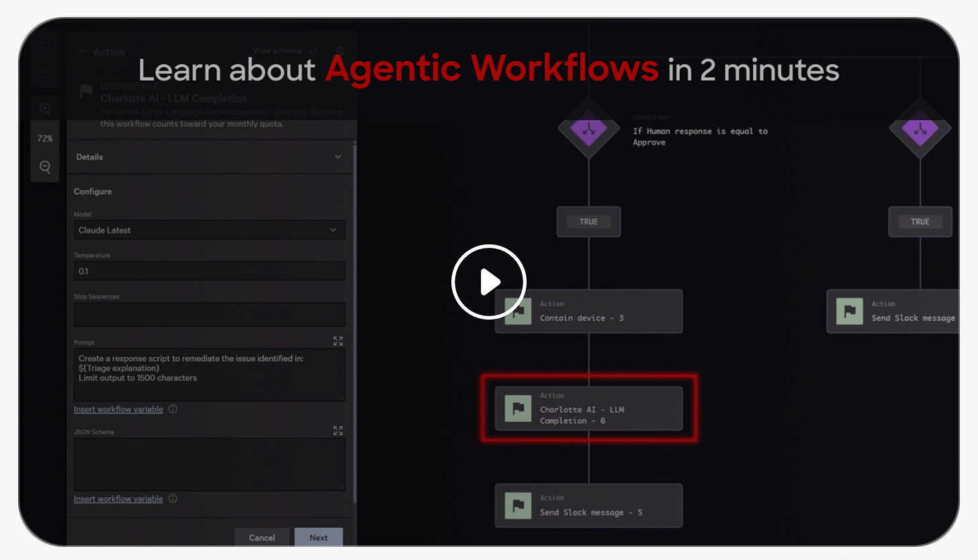Click the Cancel button
Screen dimensions: 978x560
point(262,537)
